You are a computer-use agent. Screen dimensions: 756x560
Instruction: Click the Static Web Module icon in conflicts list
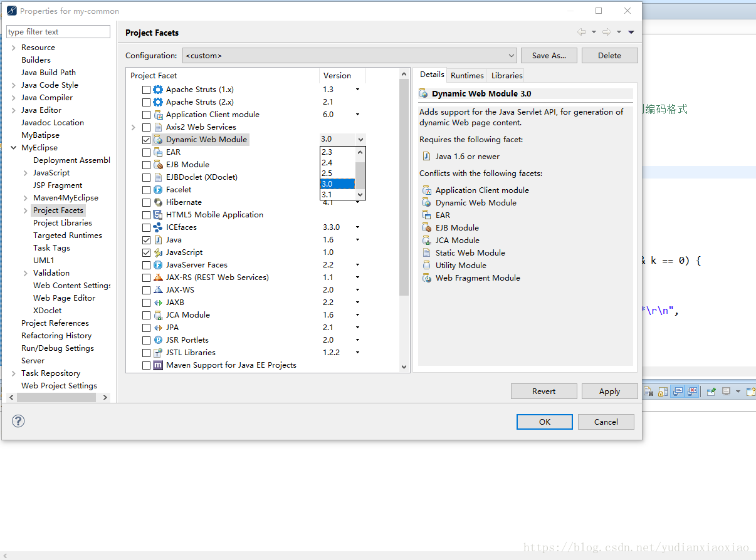click(x=427, y=253)
